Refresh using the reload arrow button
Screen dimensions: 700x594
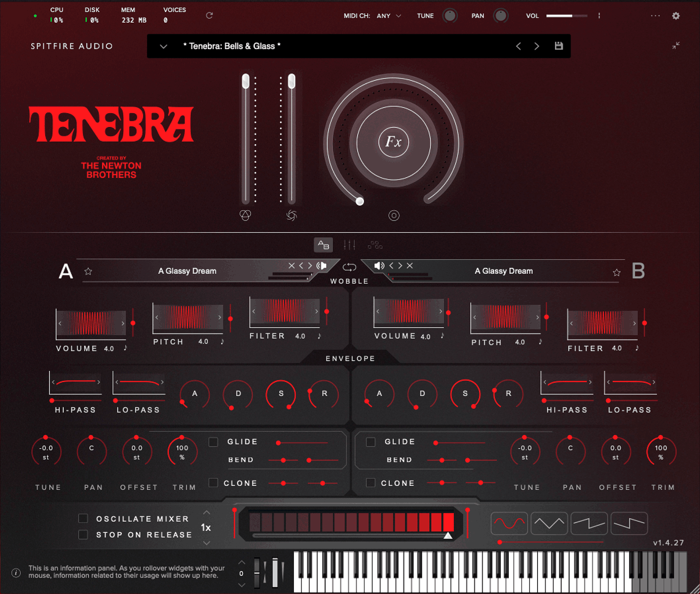coord(209,15)
